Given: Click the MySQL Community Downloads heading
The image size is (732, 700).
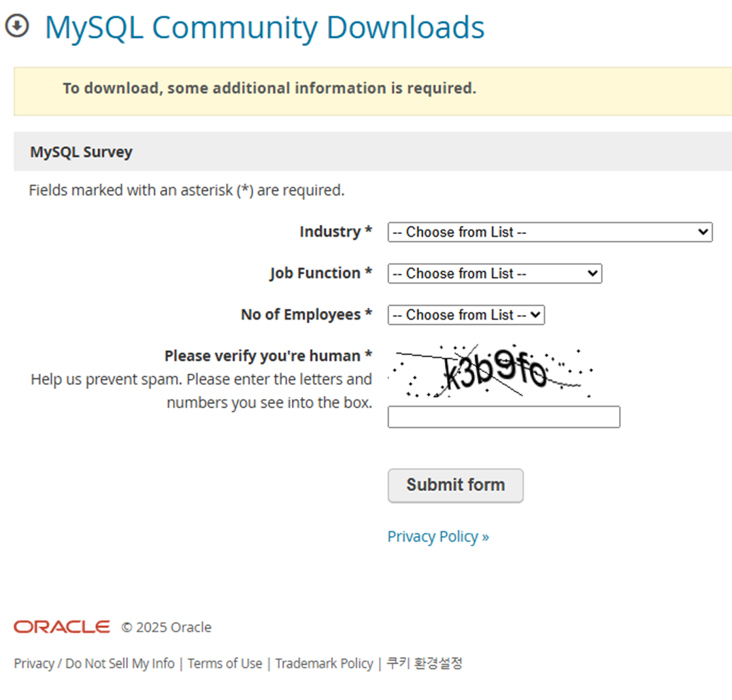Looking at the screenshot, I should pyautogui.click(x=265, y=27).
